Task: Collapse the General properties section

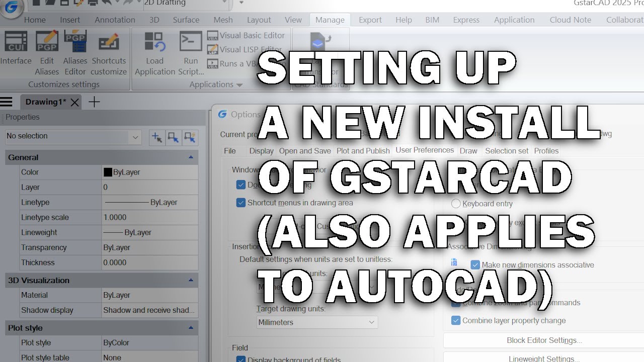Action: pyautogui.click(x=191, y=157)
